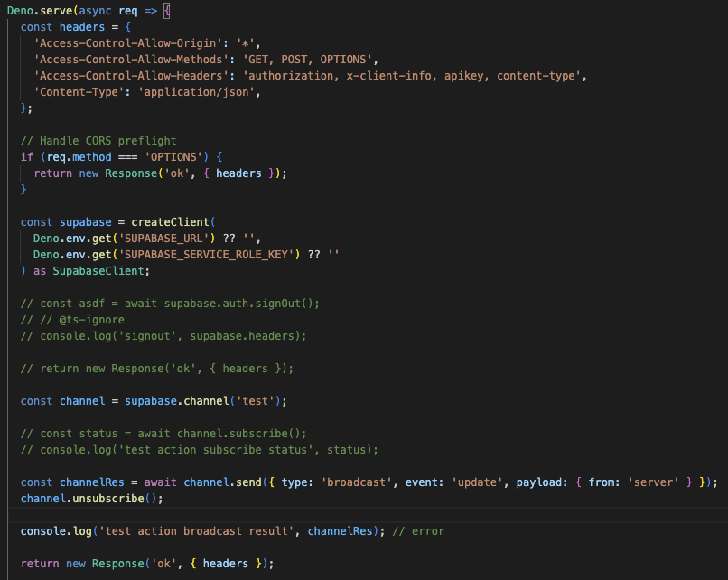Click the '// error' trailing comment

(418, 531)
